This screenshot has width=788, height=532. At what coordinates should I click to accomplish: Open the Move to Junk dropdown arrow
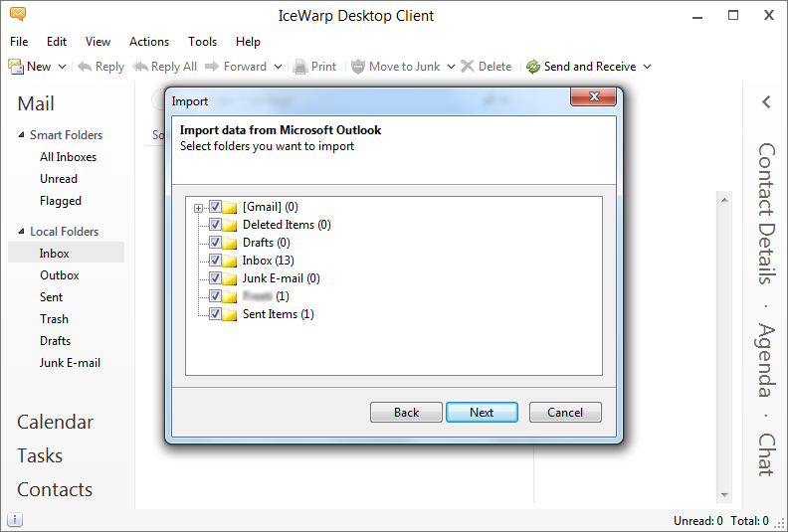tap(452, 67)
